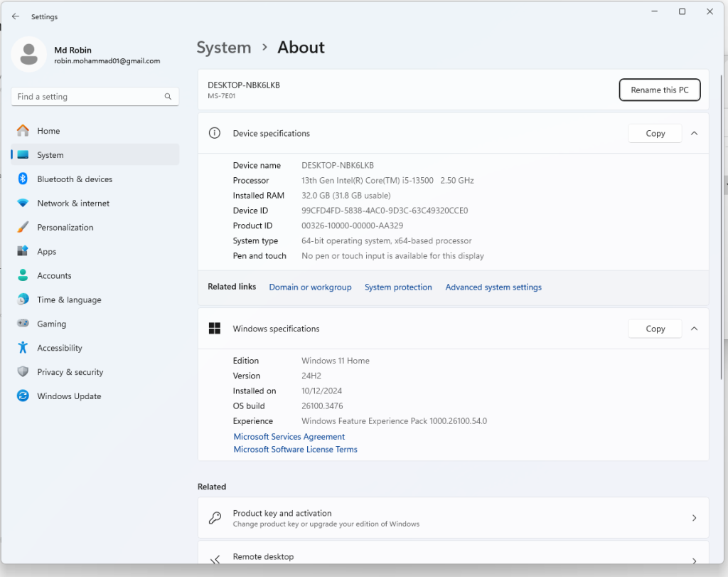Image resolution: width=728 pixels, height=577 pixels.
Task: Click the Product ID value 00326-10000-00000-AA329
Action: coord(352,226)
